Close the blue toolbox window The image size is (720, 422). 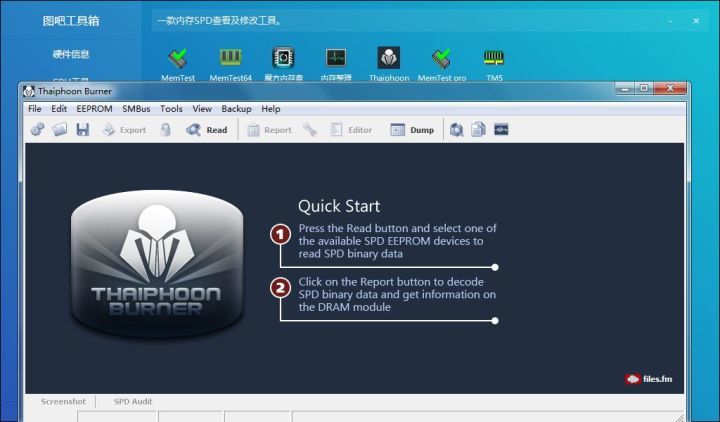696,21
